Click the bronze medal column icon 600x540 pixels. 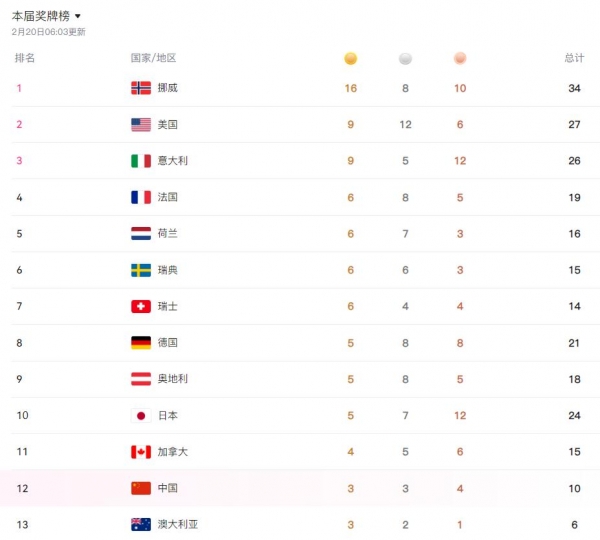(x=460, y=58)
